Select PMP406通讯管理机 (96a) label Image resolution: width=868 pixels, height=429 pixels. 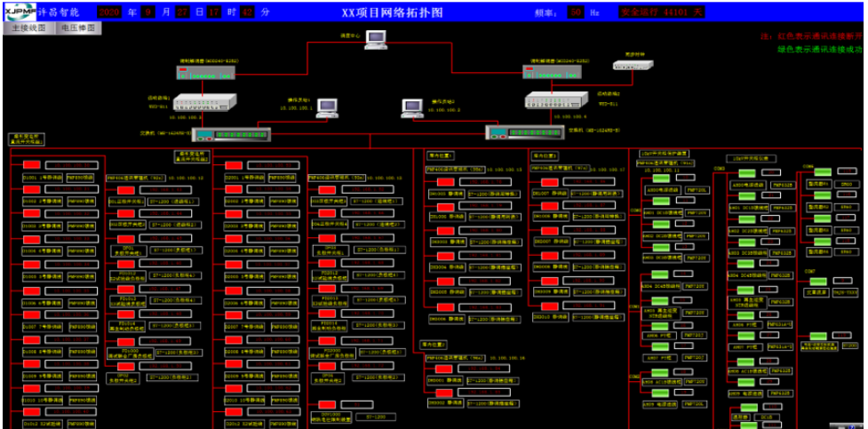tap(455, 358)
